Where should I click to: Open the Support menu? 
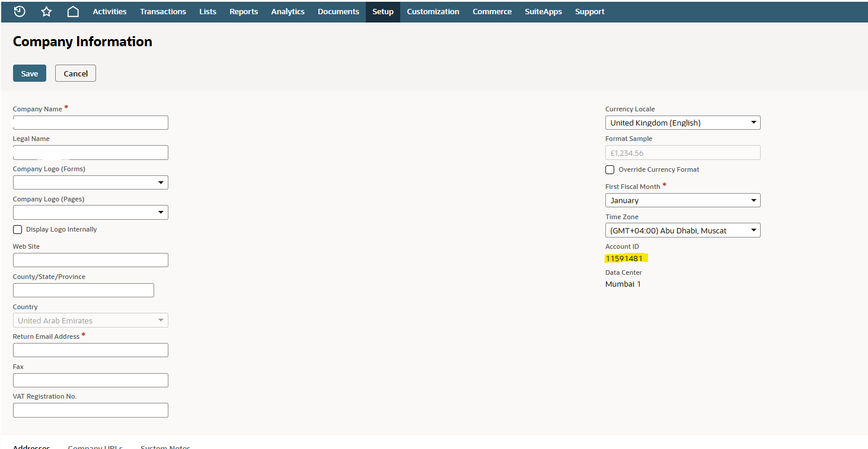pos(590,11)
